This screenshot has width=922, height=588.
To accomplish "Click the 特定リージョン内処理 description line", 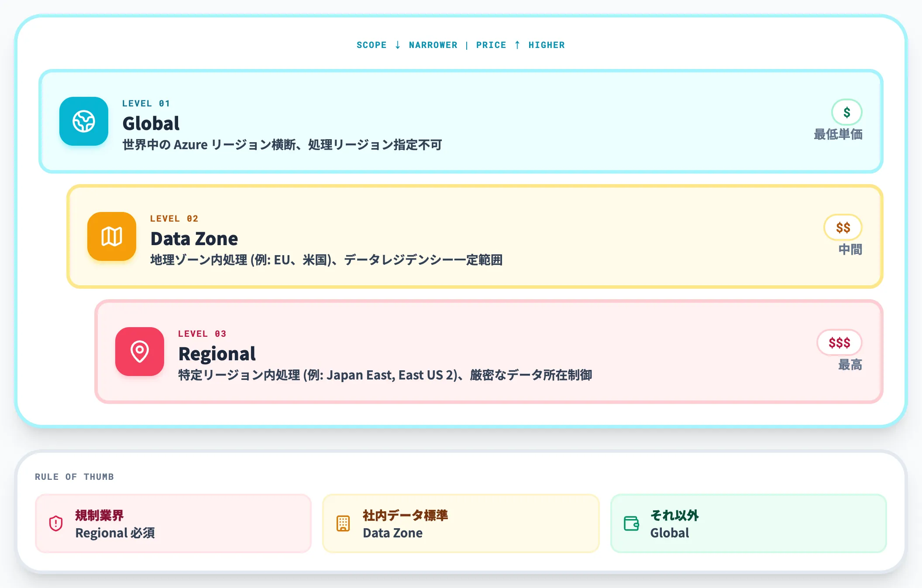I will [x=385, y=375].
